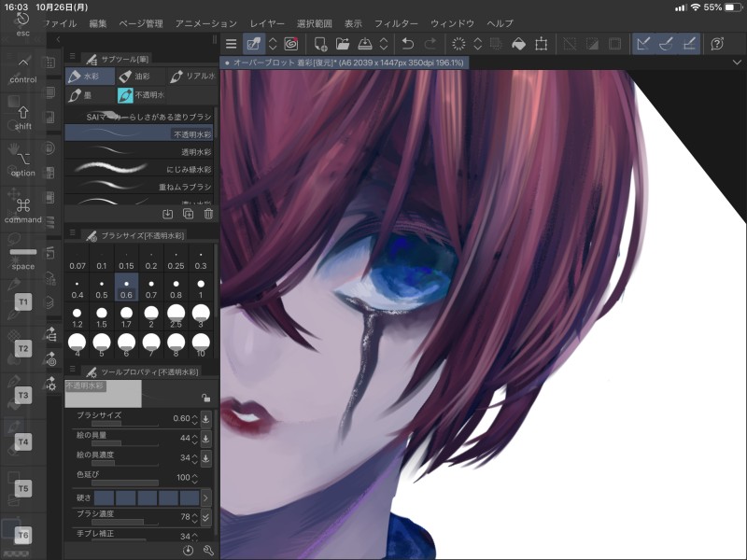747x560 pixels.
Task: Open the help question mark icon
Action: pyautogui.click(x=717, y=44)
